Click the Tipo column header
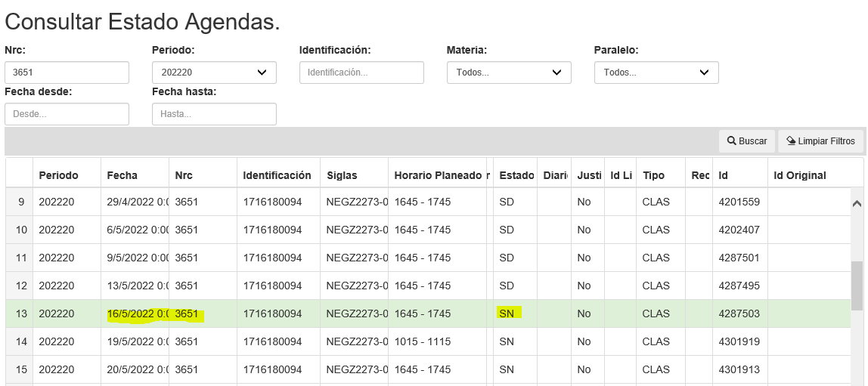Image resolution: width=868 pixels, height=386 pixels. coord(654,175)
